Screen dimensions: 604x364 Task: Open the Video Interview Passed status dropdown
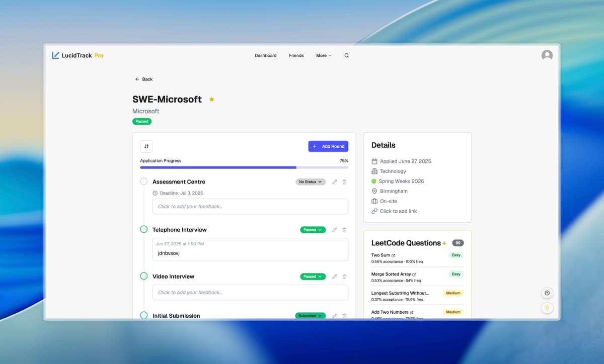313,277
